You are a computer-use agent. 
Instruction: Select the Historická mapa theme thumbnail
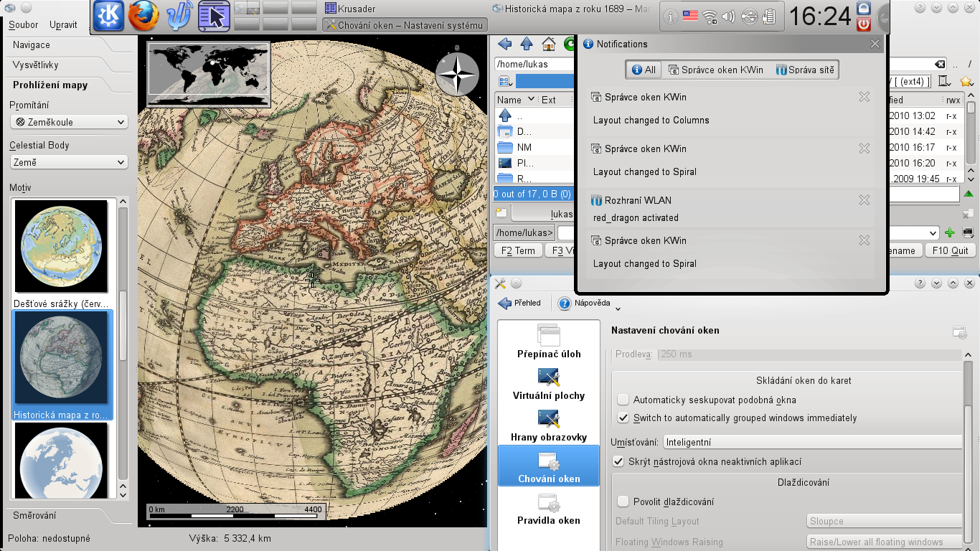[62, 366]
